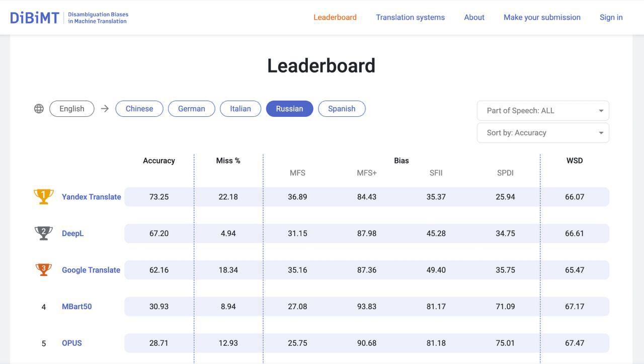Open the Leaderboard nav item
The width and height of the screenshot is (644, 364).
[x=335, y=17]
